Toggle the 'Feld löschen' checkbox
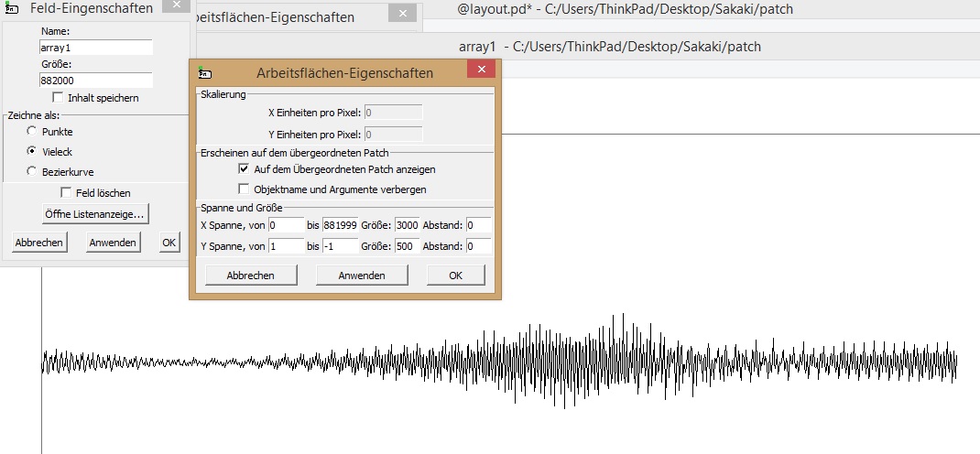980x454 pixels. [x=66, y=193]
